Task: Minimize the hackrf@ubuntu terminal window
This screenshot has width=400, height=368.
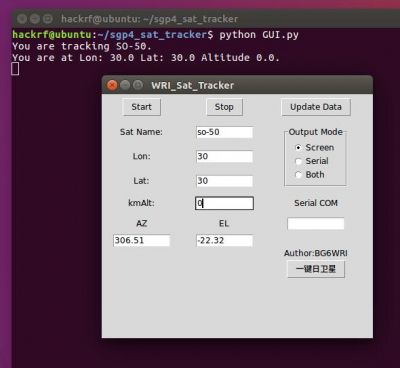Action: click(x=35, y=19)
